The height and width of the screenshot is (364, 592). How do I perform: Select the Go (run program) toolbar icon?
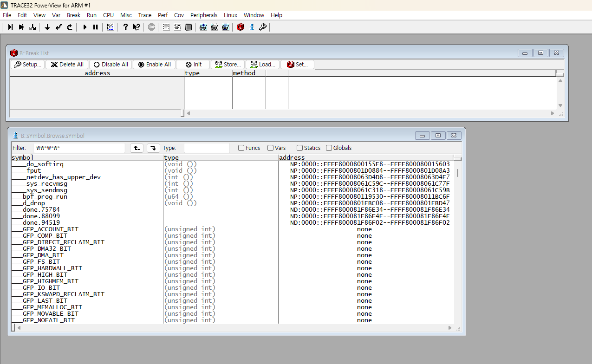(85, 27)
